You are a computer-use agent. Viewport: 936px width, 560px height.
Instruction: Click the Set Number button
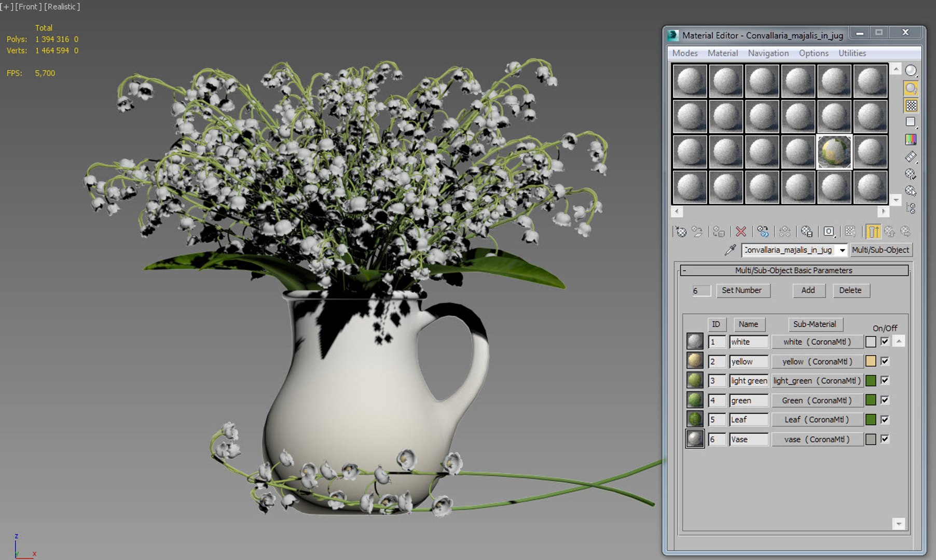point(742,290)
